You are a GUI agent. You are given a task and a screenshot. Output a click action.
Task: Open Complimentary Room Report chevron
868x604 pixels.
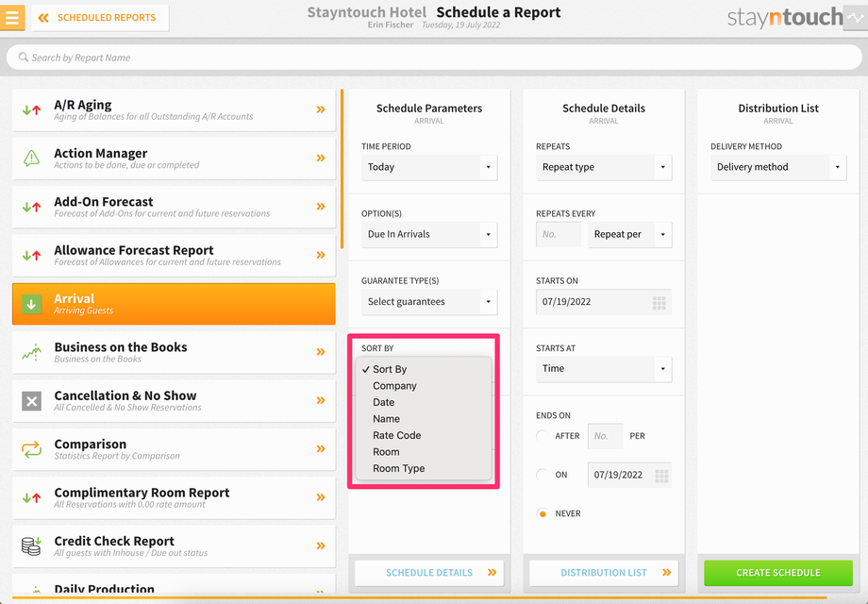(321, 497)
